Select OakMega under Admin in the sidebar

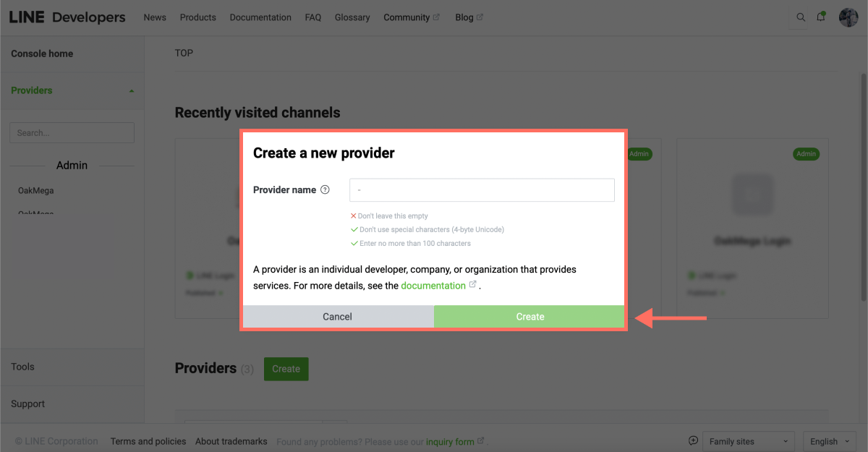(35, 189)
